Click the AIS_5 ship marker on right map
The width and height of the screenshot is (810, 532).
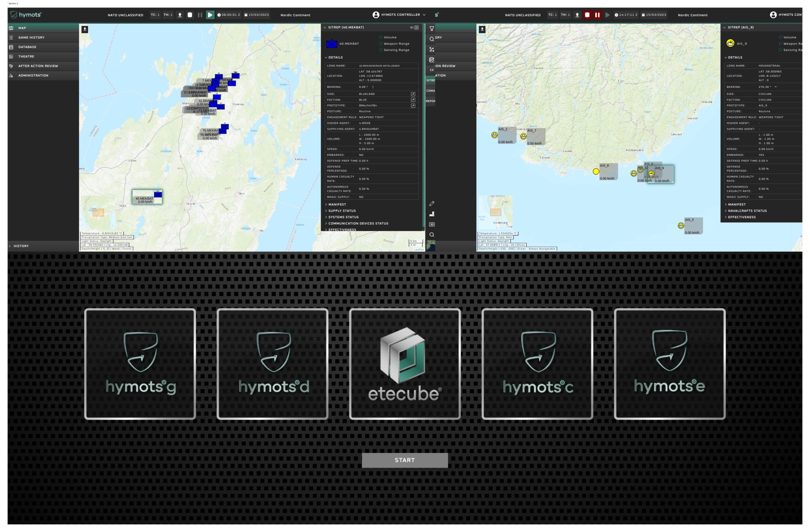click(681, 225)
